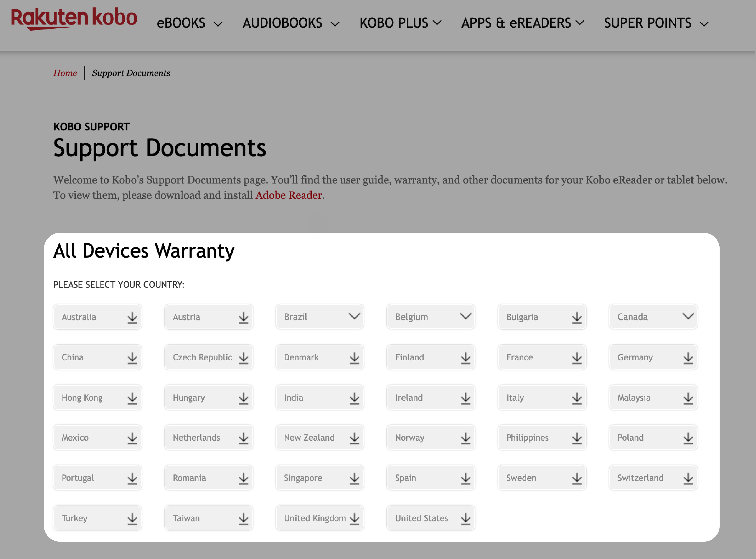Image resolution: width=756 pixels, height=559 pixels.
Task: Click the Spain download icon
Action: pyautogui.click(x=465, y=477)
